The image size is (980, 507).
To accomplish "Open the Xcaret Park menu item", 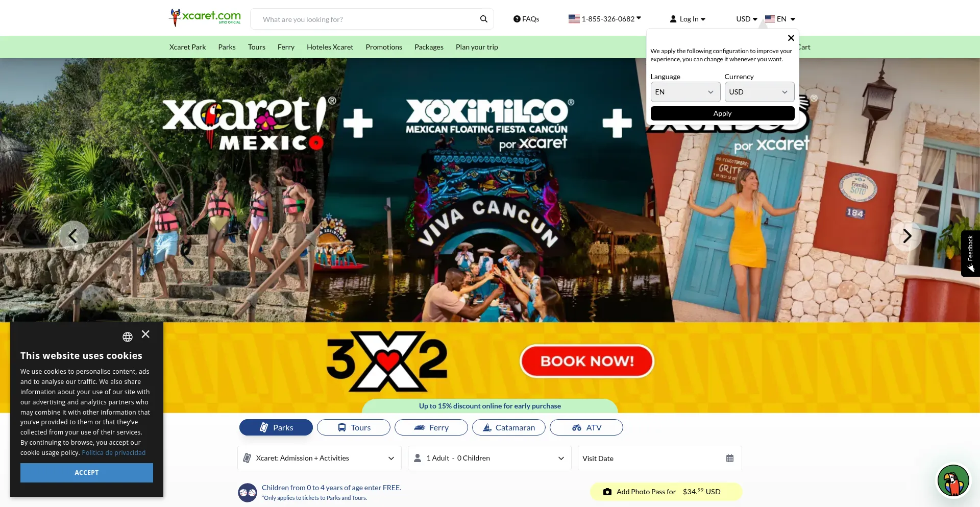I will coord(187,47).
